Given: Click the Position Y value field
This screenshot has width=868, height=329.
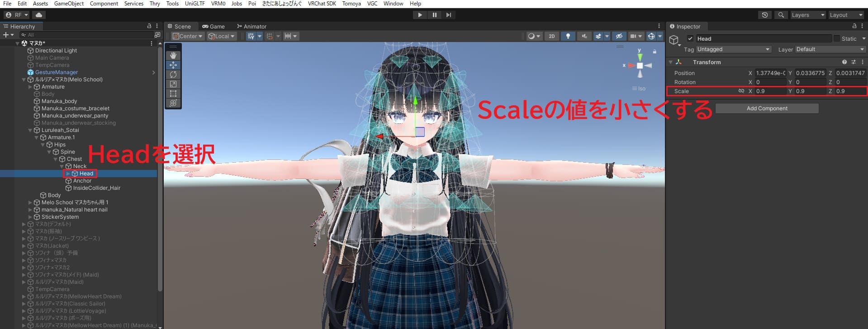Looking at the screenshot, I should point(810,73).
